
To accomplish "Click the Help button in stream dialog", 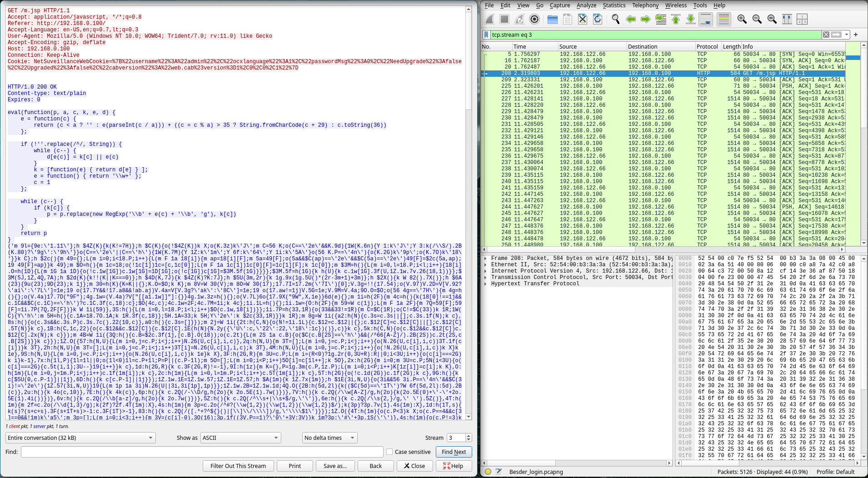I will pos(454,466).
